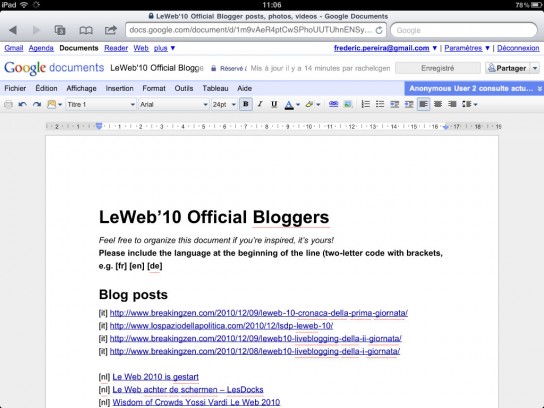Center-align the text

438,104
